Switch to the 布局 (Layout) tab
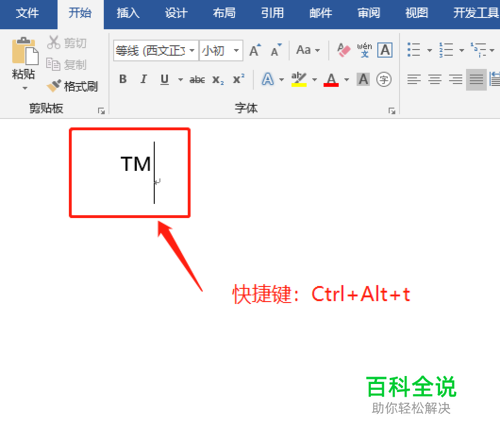The width and height of the screenshot is (500, 447). pyautogui.click(x=224, y=13)
